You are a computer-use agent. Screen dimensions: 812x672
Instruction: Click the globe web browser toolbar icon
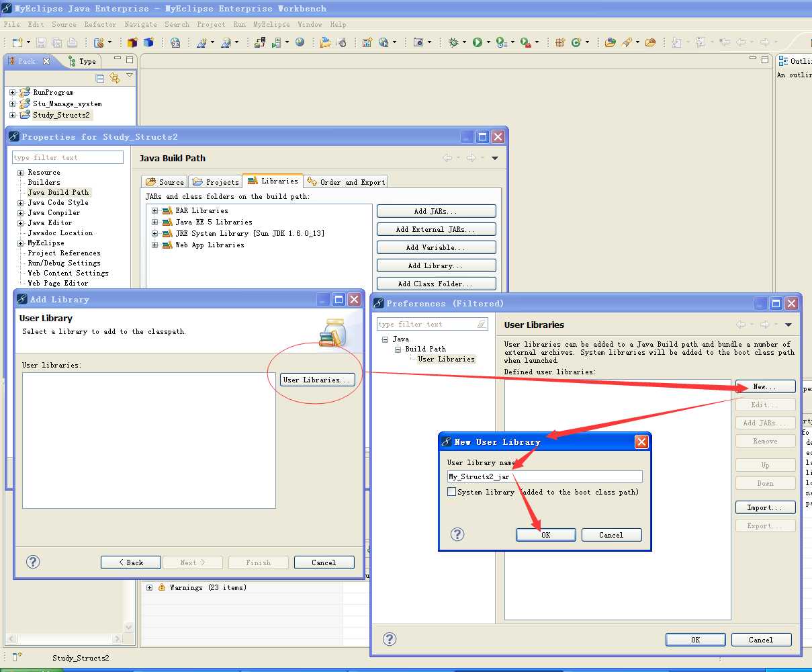click(x=300, y=42)
